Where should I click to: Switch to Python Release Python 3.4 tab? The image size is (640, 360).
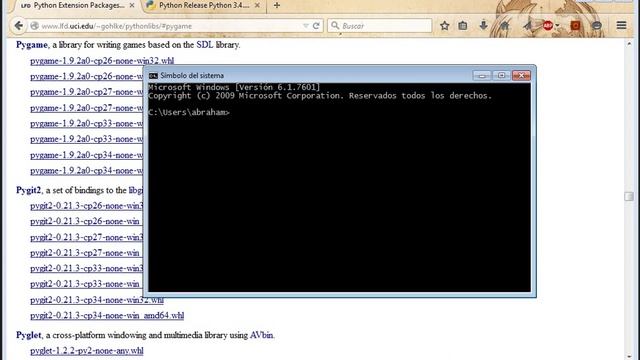click(204, 5)
